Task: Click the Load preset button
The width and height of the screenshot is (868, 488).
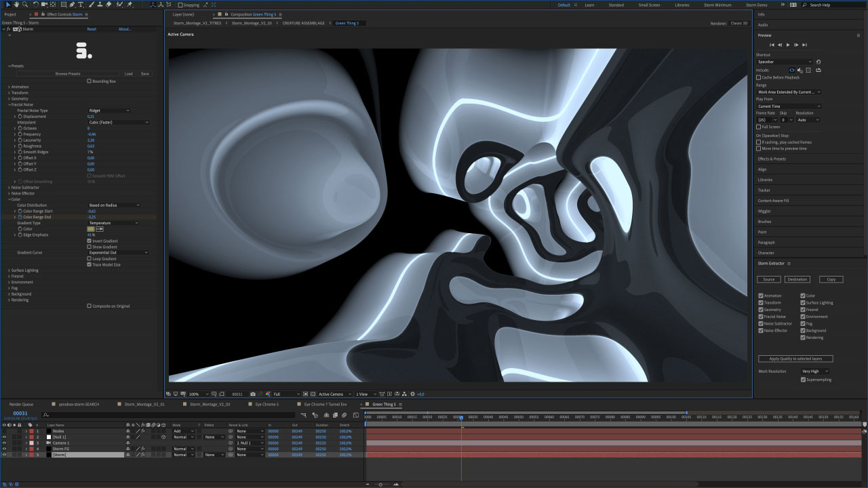Action: (129, 73)
